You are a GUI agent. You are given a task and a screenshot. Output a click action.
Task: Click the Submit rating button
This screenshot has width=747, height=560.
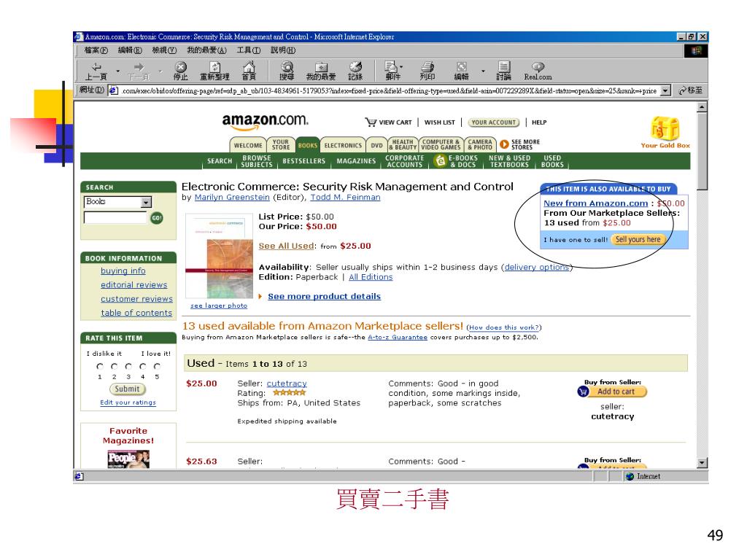tap(127, 389)
